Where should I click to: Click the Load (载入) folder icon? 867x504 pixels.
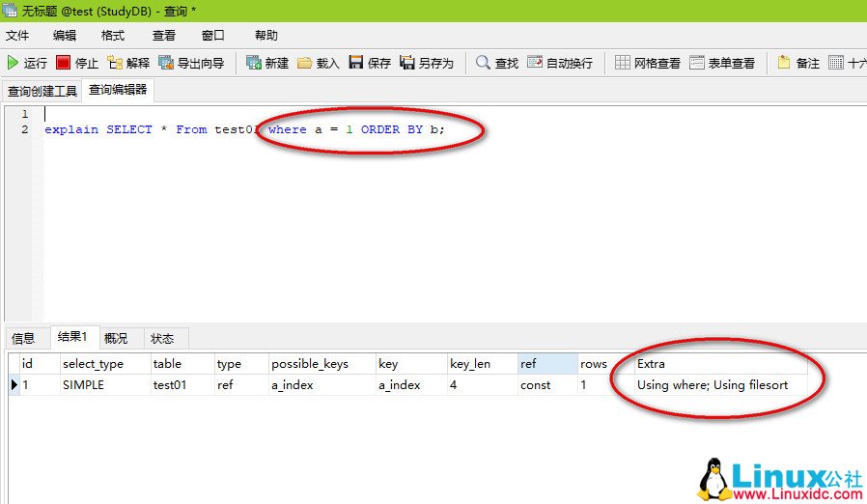coord(305,63)
